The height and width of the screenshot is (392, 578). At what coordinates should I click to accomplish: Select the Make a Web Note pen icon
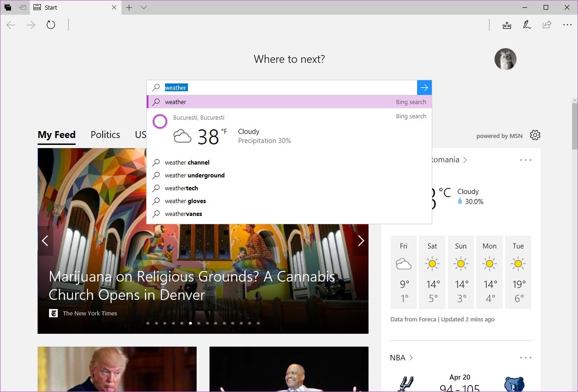click(527, 25)
